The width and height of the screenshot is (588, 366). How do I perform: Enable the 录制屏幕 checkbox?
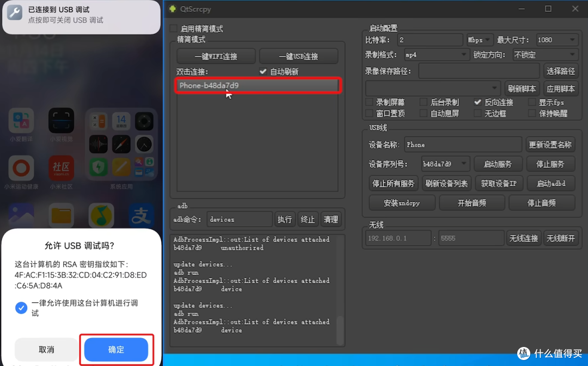369,102
